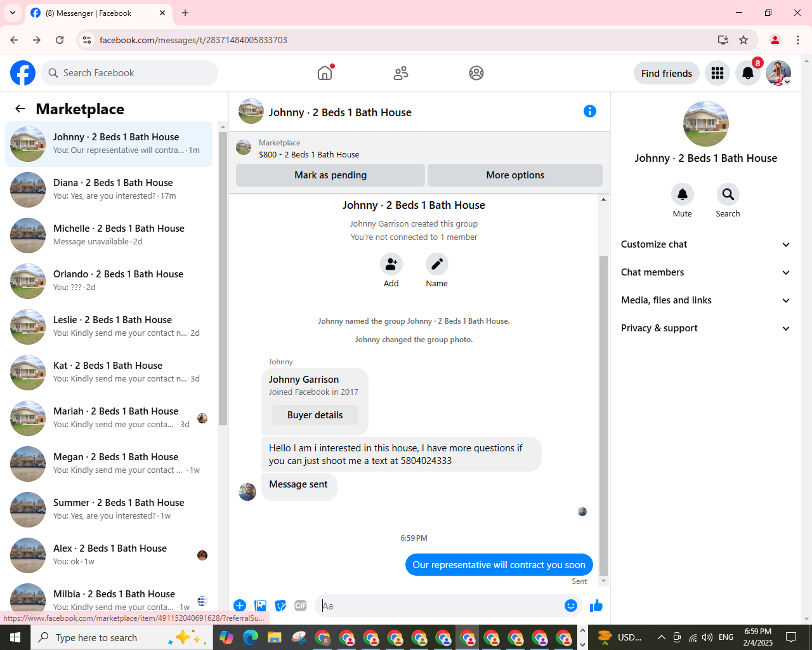Open the account profile picture menu
This screenshot has width=812, height=650.
coord(778,73)
